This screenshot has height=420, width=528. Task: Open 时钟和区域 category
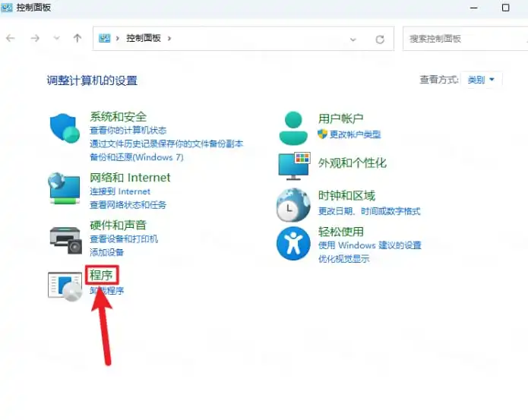pyautogui.click(x=346, y=195)
